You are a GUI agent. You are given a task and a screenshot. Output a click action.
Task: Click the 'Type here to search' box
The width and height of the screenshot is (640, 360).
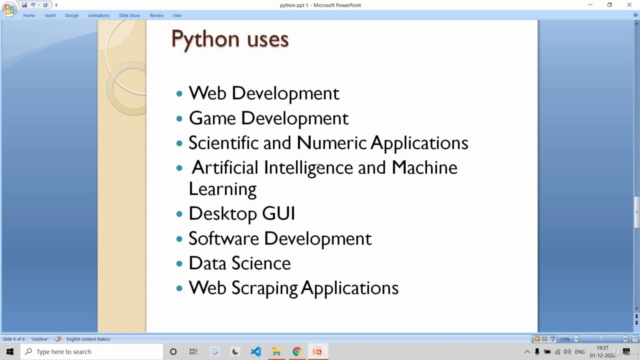coord(91,351)
